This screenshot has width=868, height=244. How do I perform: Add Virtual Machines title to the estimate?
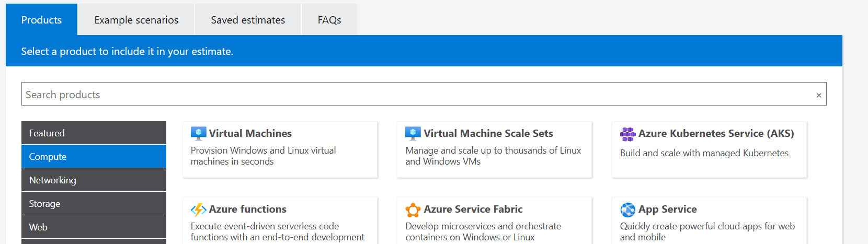tap(250, 133)
